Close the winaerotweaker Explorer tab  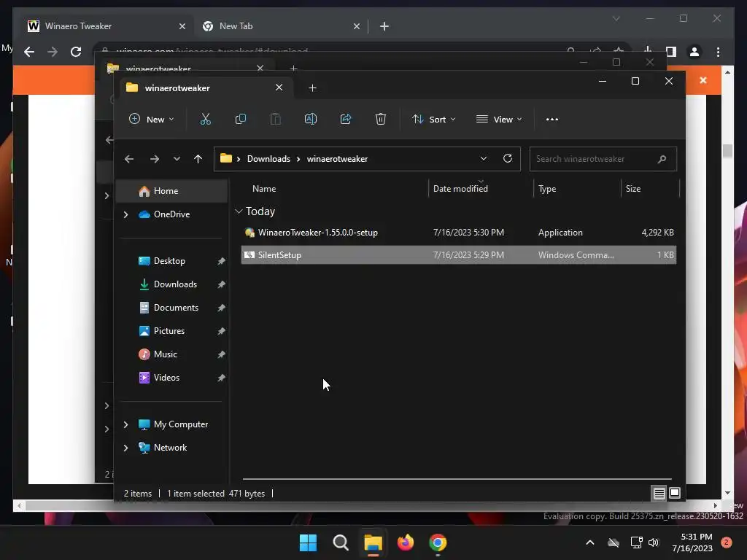pos(279,87)
